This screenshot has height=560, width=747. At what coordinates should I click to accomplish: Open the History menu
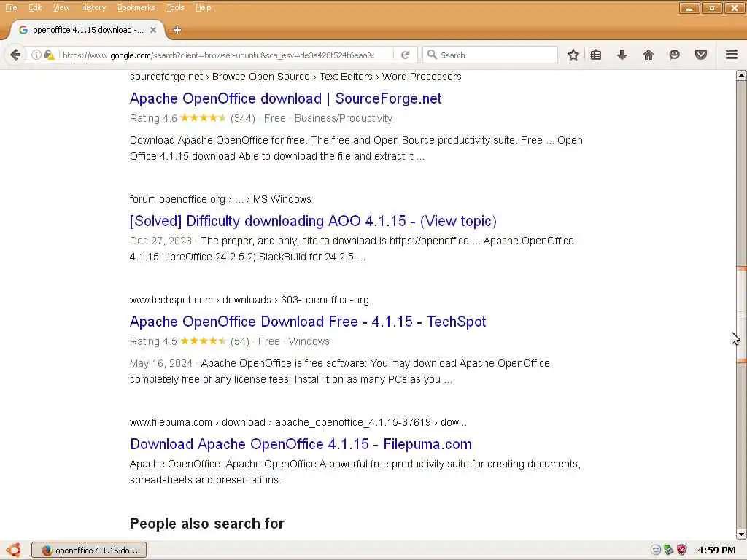pos(93,7)
